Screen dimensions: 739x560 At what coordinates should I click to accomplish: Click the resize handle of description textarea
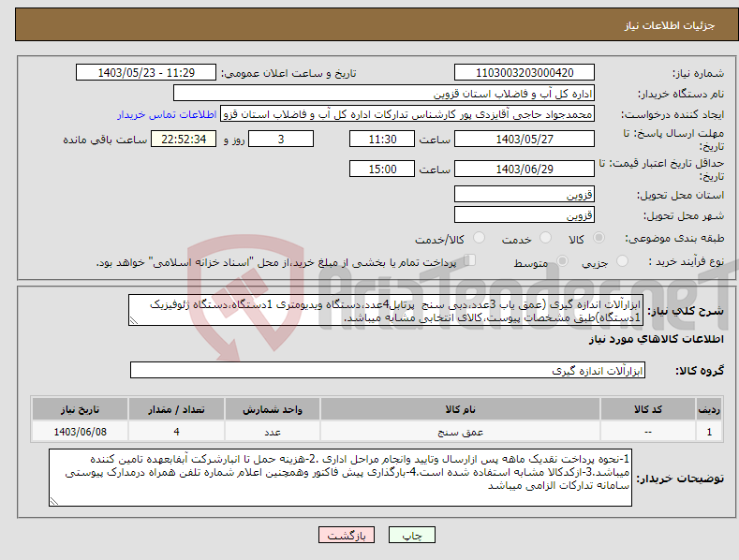click(133, 321)
